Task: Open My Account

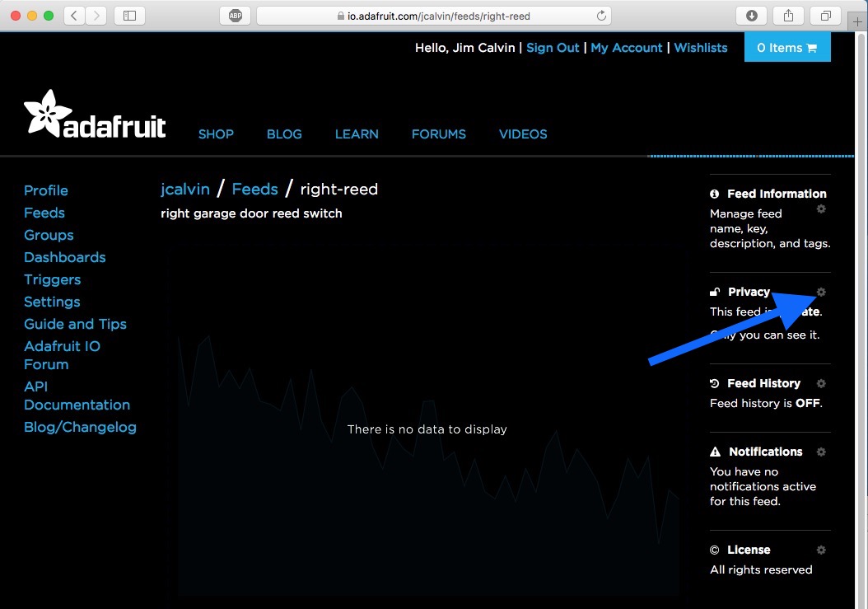Action: click(x=626, y=48)
